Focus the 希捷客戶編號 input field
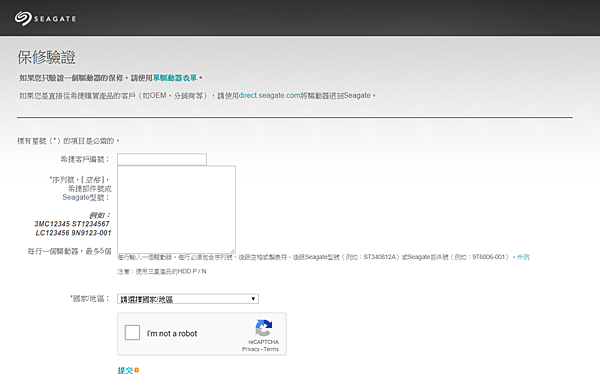The image size is (600, 381). tap(162, 159)
